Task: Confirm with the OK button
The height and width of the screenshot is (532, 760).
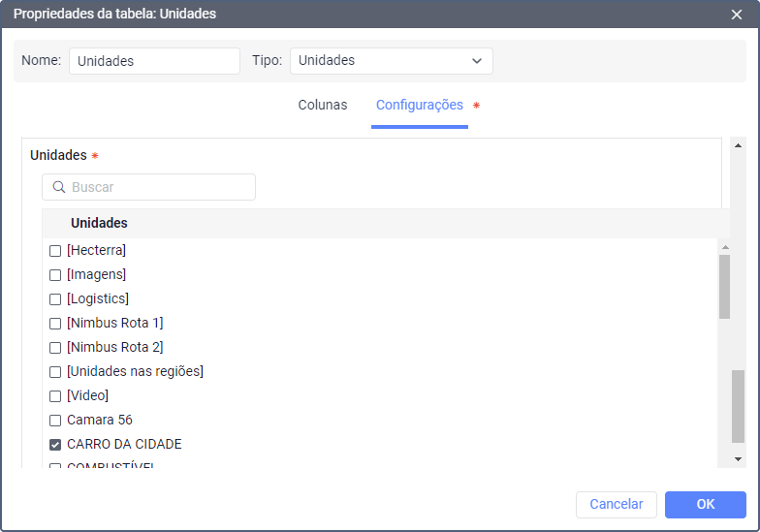Action: click(705, 504)
